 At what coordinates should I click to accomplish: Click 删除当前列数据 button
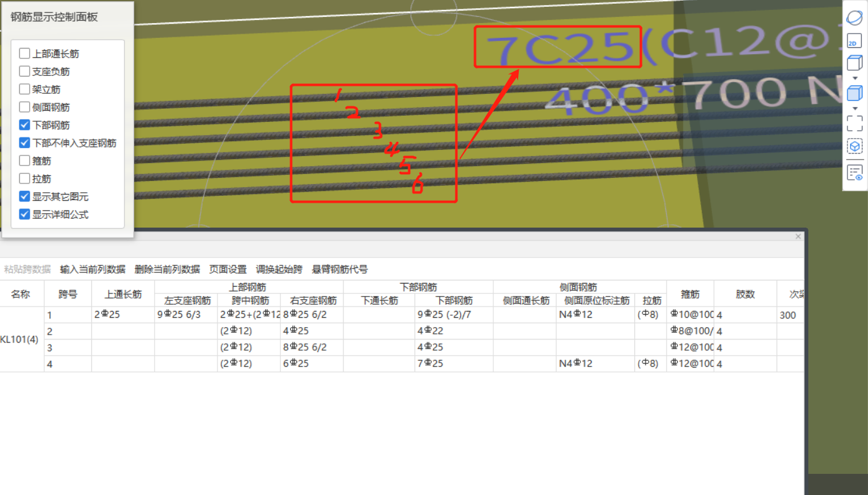tap(167, 269)
